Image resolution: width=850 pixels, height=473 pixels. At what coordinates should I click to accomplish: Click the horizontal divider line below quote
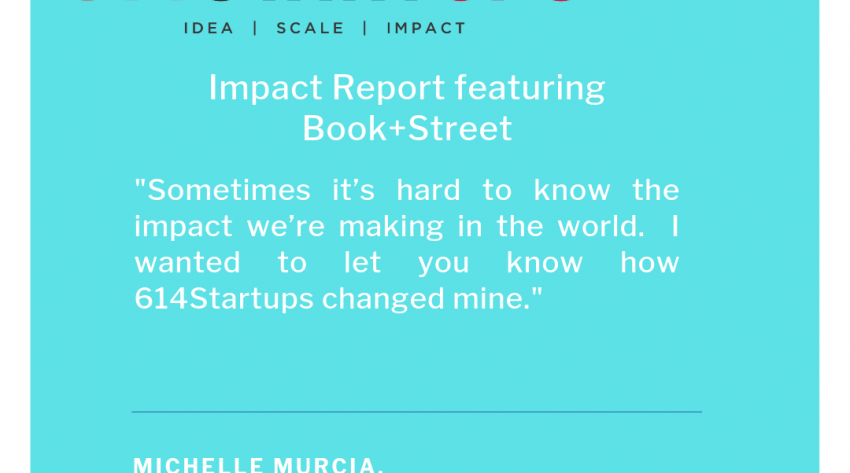[x=416, y=411]
